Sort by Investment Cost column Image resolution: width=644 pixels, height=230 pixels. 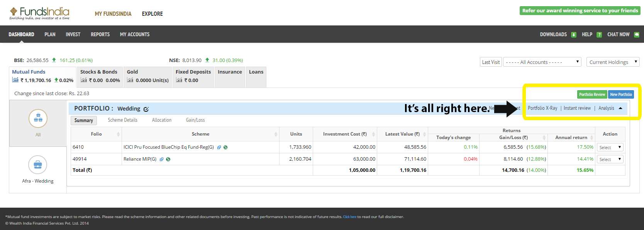pyautogui.click(x=373, y=134)
